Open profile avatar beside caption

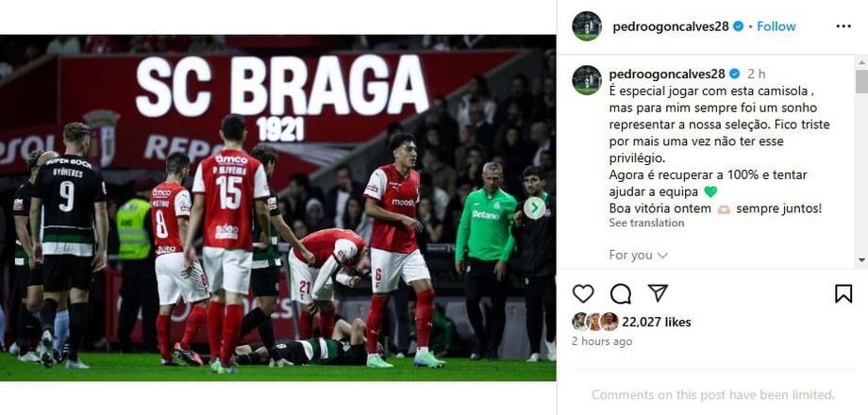click(x=587, y=80)
